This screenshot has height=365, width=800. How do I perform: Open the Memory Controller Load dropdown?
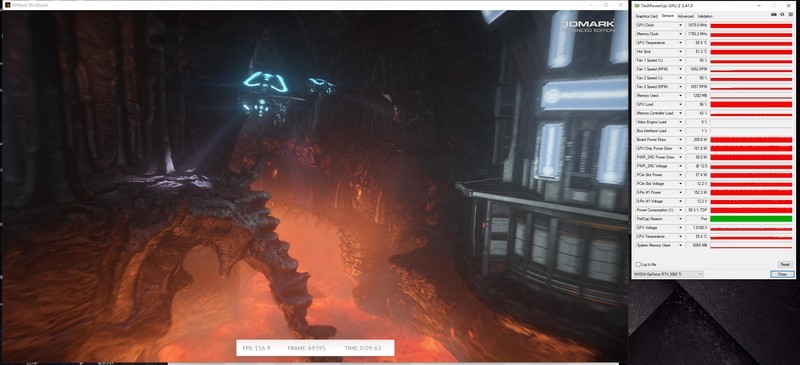coord(680,113)
